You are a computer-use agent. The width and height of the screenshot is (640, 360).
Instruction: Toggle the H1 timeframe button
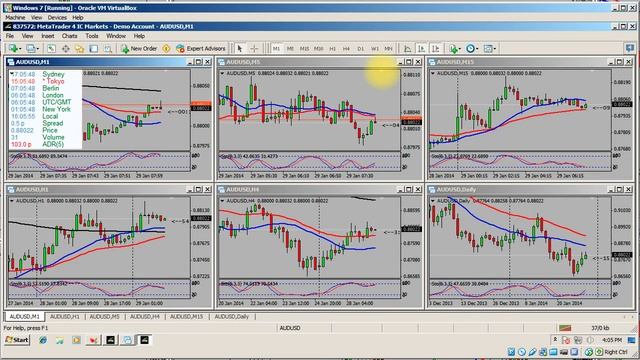[333, 49]
